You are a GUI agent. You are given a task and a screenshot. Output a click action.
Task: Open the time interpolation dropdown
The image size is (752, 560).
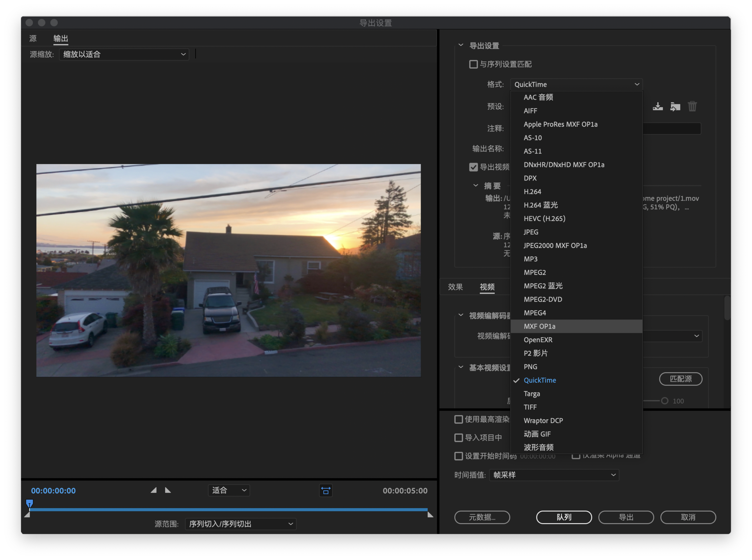pyautogui.click(x=554, y=475)
